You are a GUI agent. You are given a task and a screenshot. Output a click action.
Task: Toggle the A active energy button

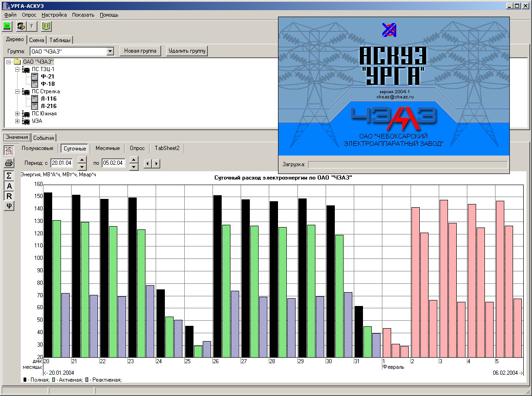pyautogui.click(x=9, y=186)
